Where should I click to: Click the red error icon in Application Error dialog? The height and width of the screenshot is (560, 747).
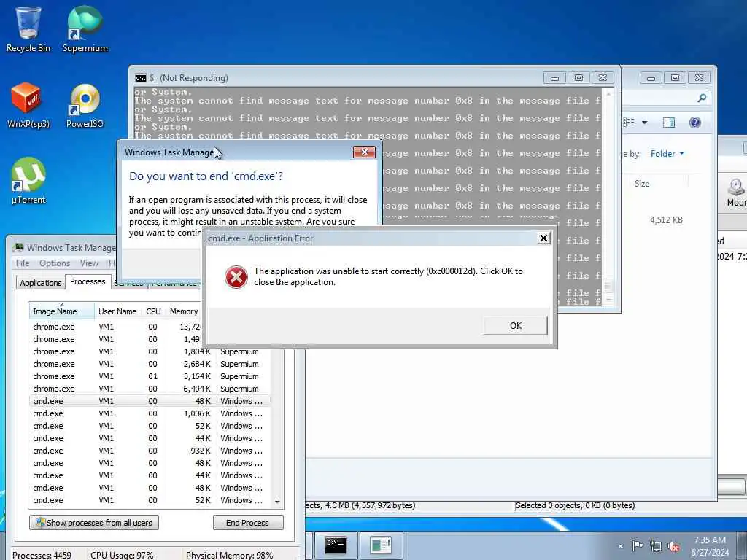tap(236, 276)
